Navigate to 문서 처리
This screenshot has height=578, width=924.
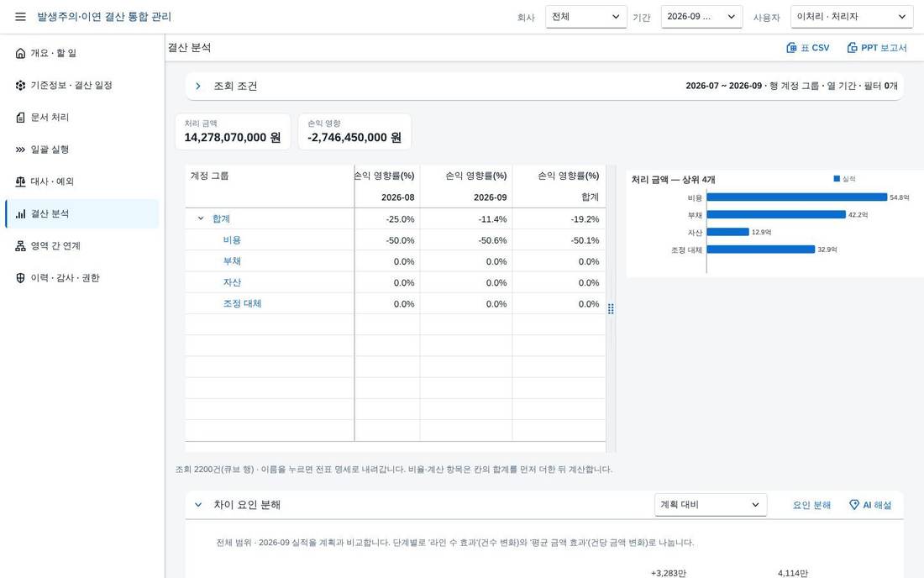[x=81, y=118]
